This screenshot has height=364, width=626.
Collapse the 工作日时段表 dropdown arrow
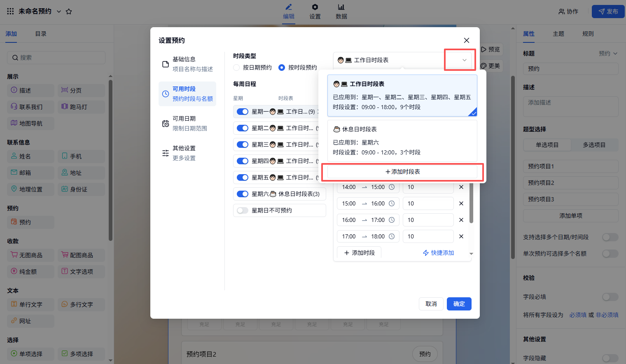464,60
